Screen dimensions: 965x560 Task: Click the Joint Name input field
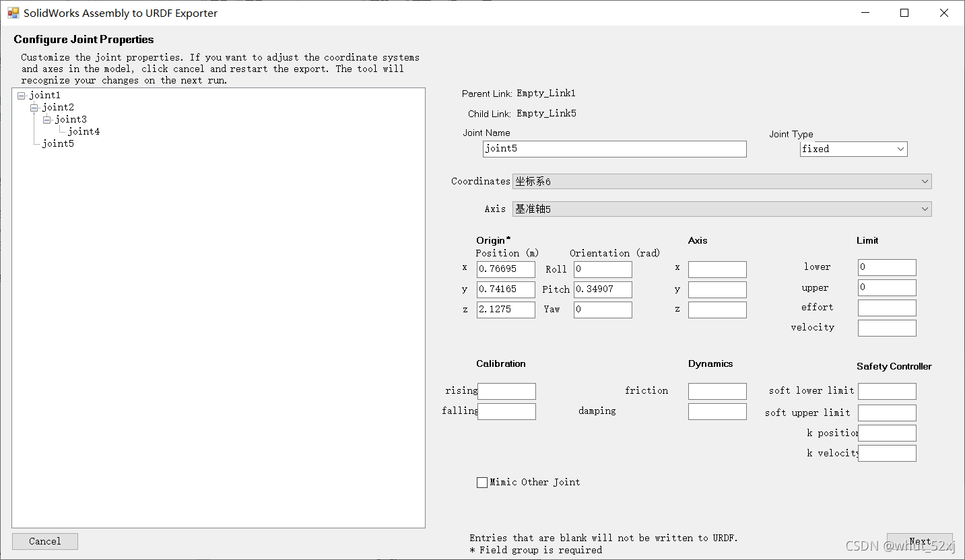coord(615,149)
